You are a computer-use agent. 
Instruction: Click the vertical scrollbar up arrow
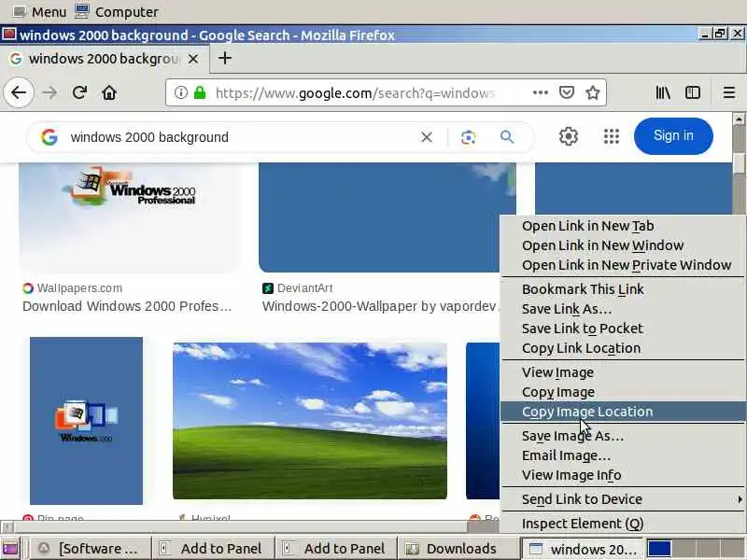[x=739, y=119]
